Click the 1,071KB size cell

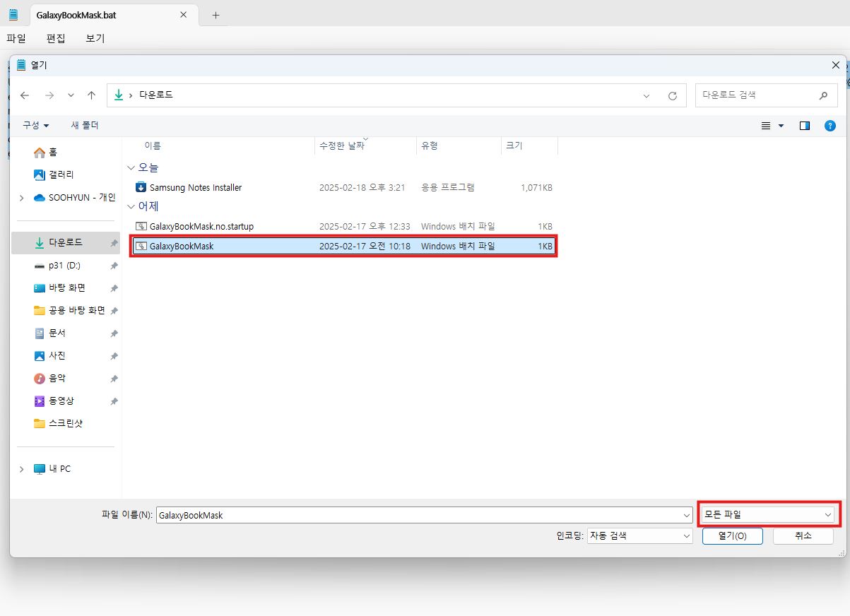[536, 188]
